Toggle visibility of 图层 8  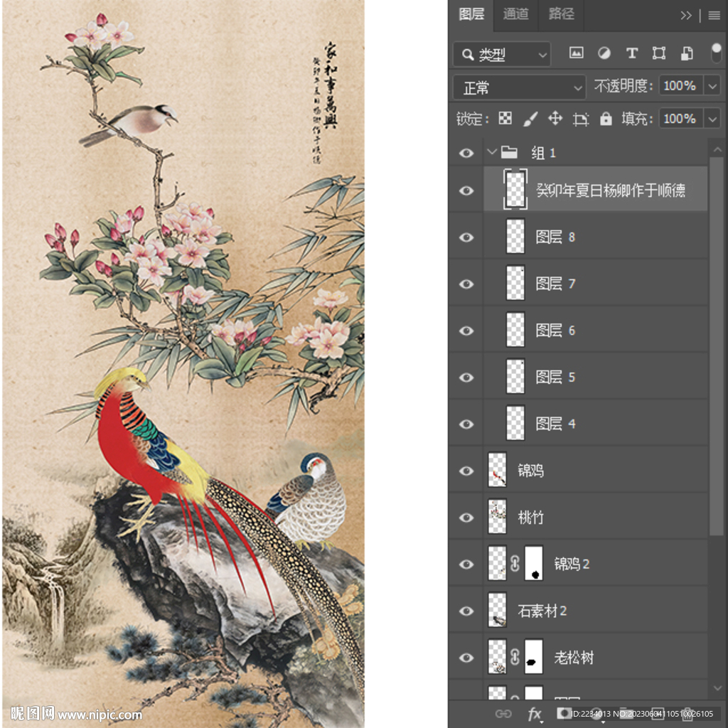pos(466,237)
